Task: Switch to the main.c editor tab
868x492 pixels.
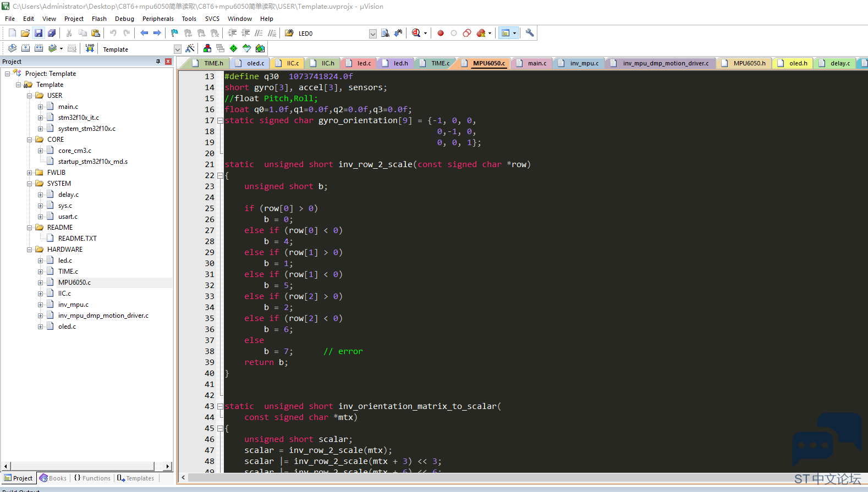Action: click(531, 63)
